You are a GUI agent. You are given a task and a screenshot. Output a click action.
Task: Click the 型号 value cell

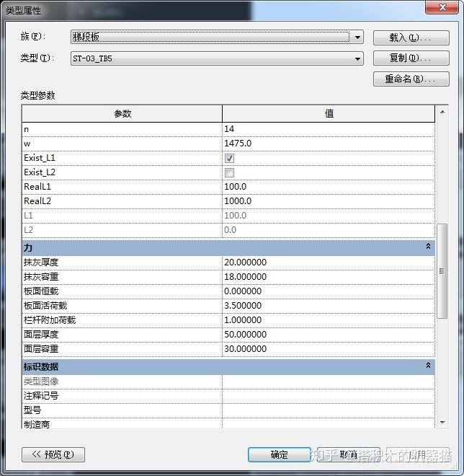pyautogui.click(x=329, y=411)
